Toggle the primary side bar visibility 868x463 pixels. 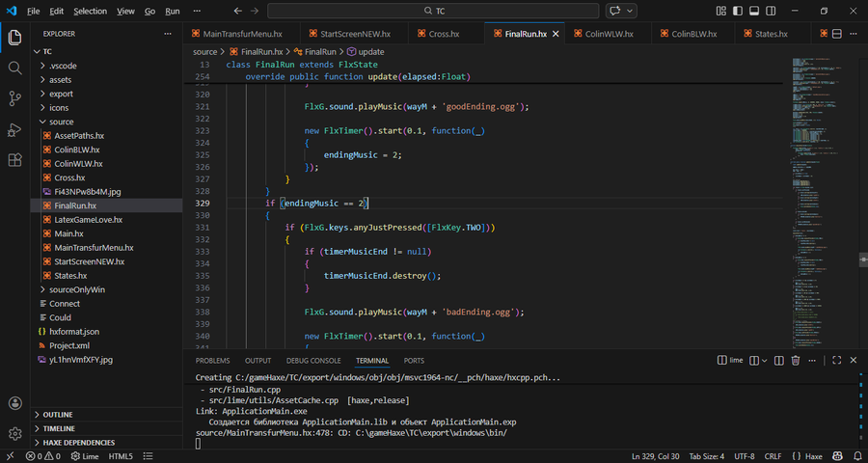click(740, 11)
